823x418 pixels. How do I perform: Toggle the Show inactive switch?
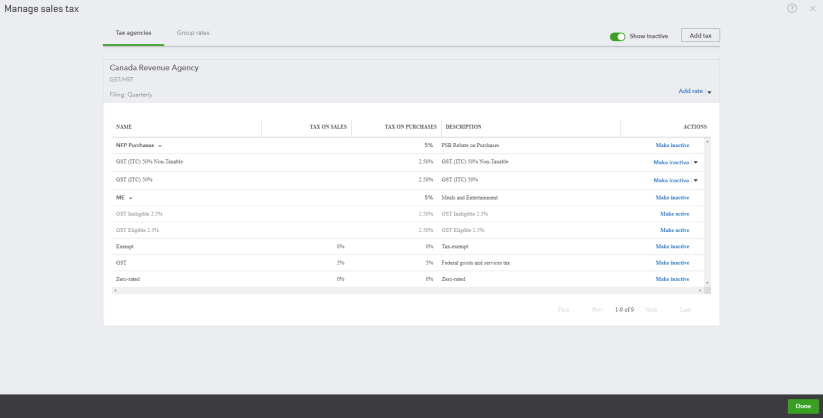pyautogui.click(x=617, y=36)
